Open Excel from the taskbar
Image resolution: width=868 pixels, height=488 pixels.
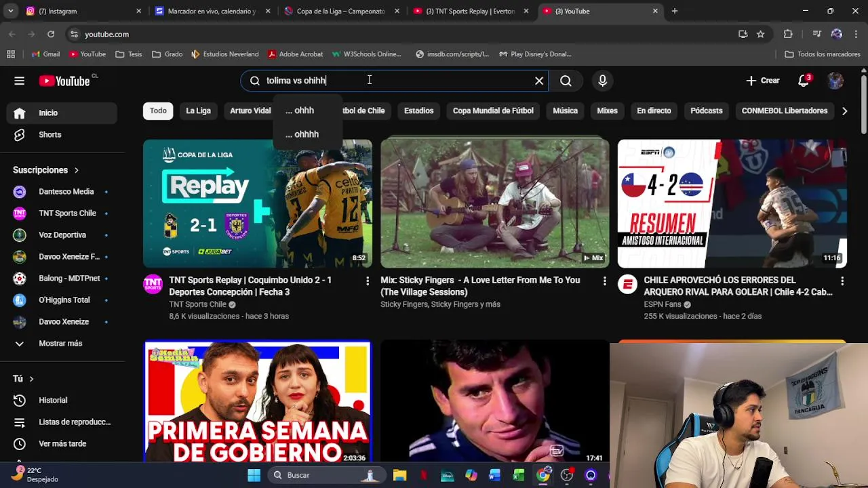coord(519,475)
